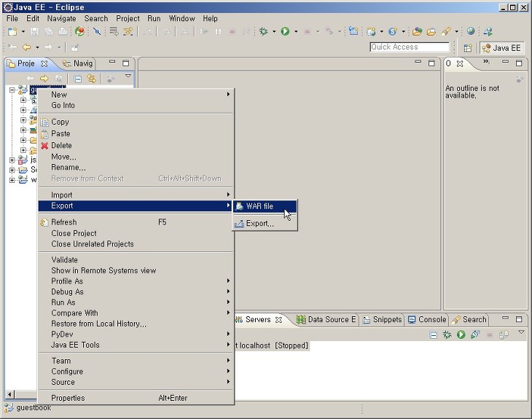
Task: Click the Save toolbar icon
Action: coord(34,31)
